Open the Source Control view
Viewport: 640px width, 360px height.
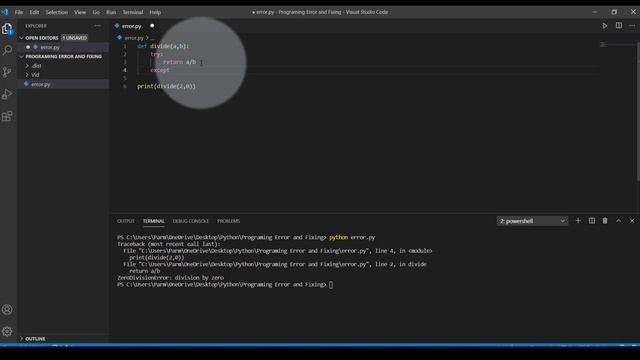pos(7,72)
